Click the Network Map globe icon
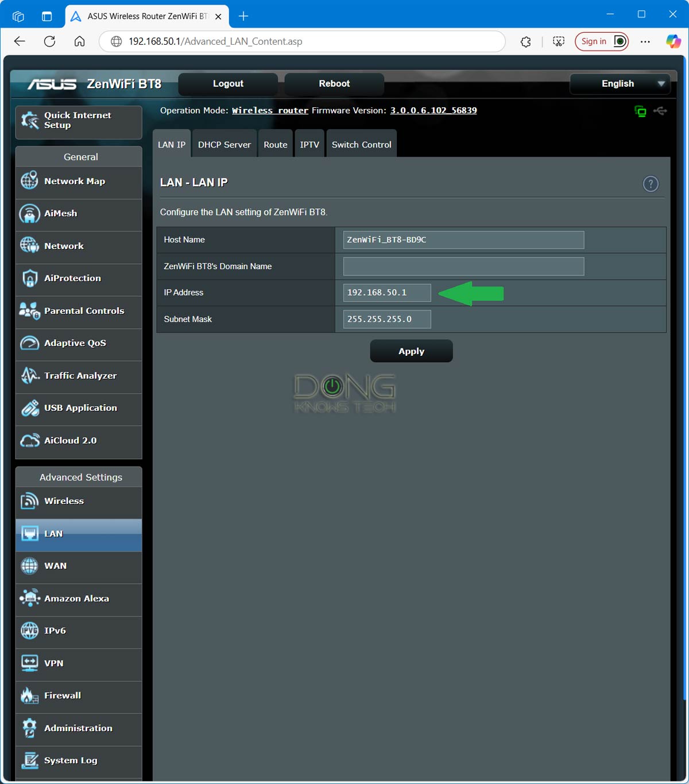The height and width of the screenshot is (784, 689). point(29,180)
